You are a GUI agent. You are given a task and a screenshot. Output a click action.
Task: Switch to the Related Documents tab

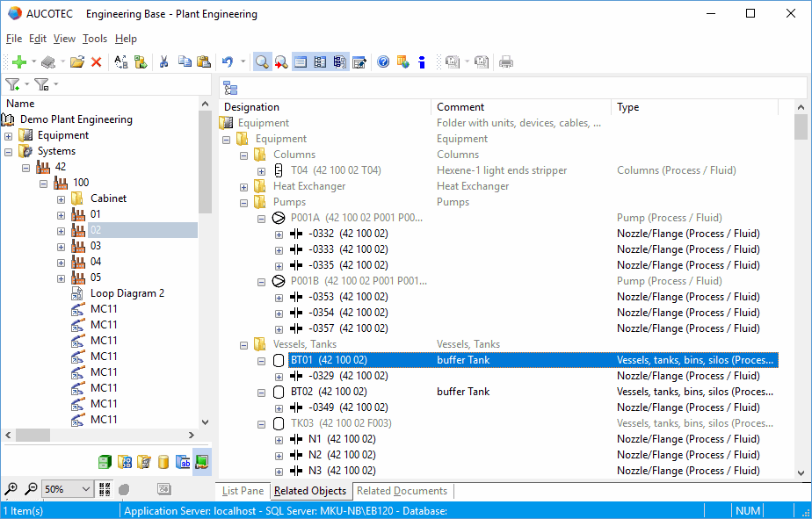pos(402,491)
